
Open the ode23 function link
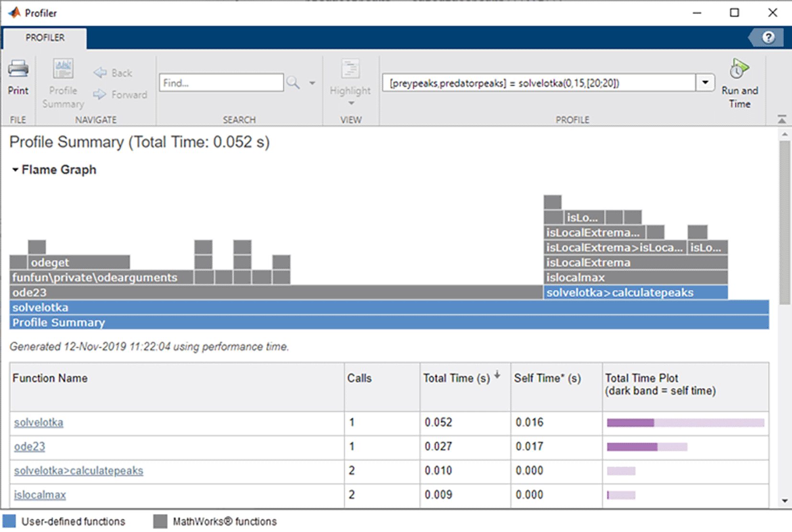[30, 446]
